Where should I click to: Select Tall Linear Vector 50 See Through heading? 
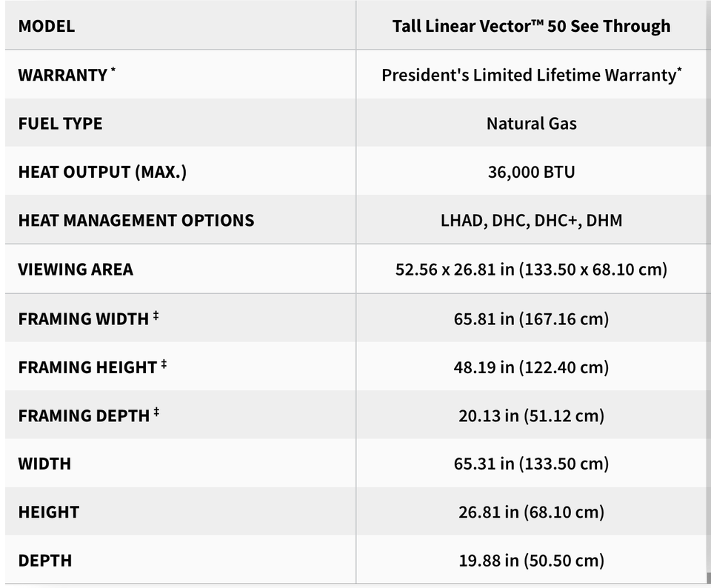tap(531, 26)
